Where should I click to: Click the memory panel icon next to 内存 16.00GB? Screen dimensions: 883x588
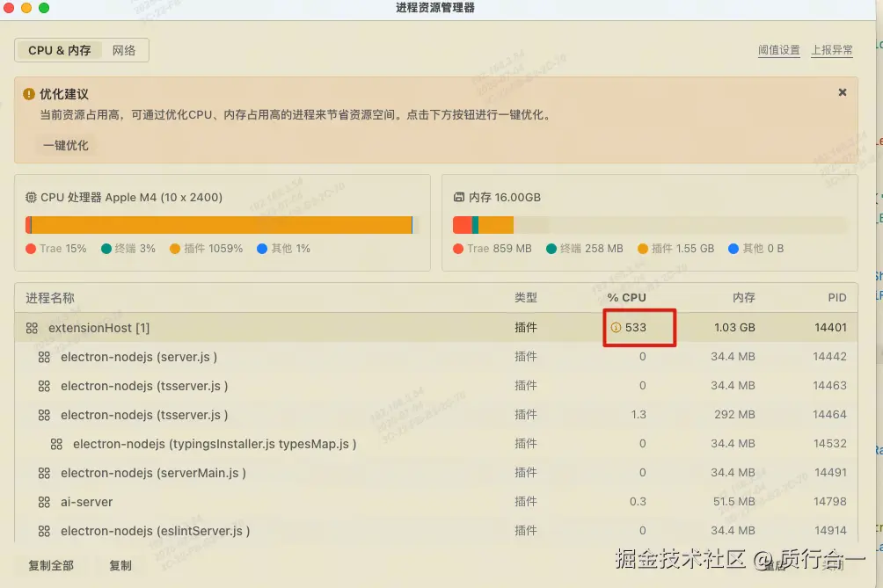pyautogui.click(x=462, y=196)
